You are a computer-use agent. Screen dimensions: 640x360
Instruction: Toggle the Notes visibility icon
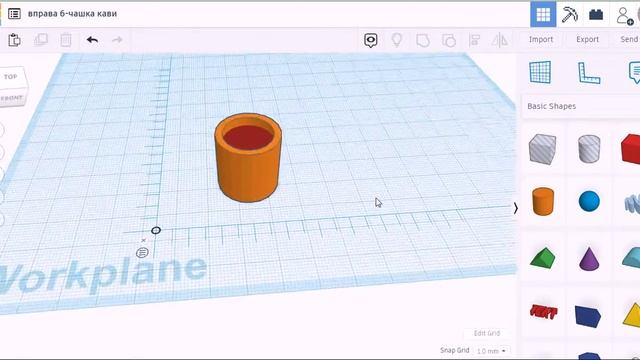pyautogui.click(x=371, y=40)
